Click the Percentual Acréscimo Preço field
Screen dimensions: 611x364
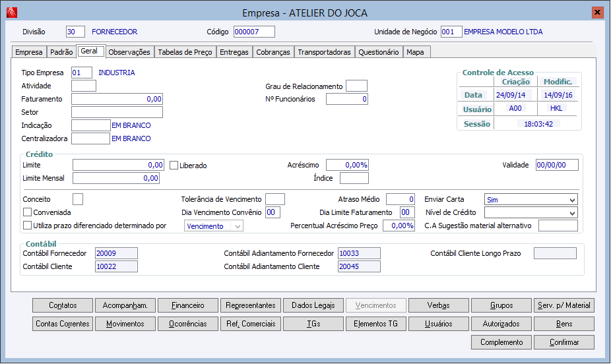click(x=399, y=226)
